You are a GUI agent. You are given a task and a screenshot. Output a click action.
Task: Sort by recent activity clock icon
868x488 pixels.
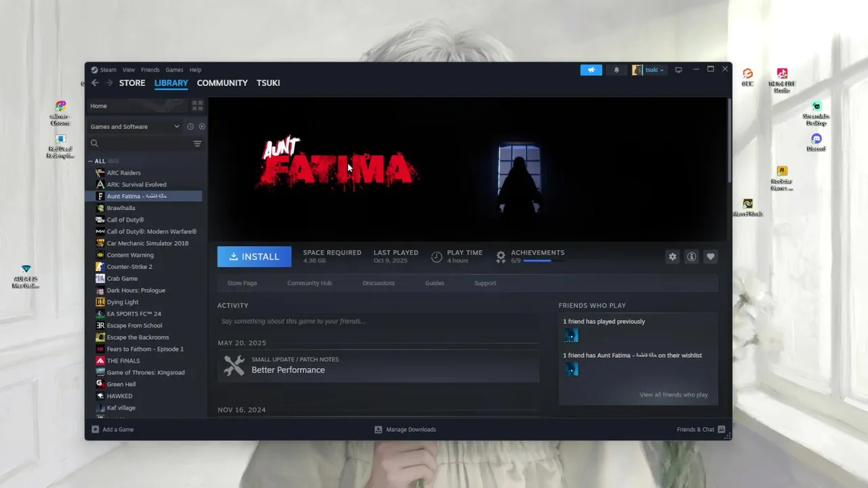coord(191,127)
